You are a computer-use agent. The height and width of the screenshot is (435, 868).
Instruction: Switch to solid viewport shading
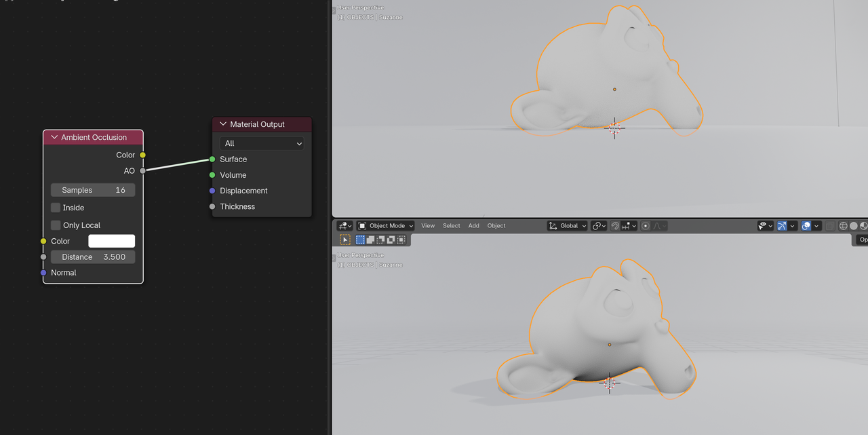tap(854, 226)
